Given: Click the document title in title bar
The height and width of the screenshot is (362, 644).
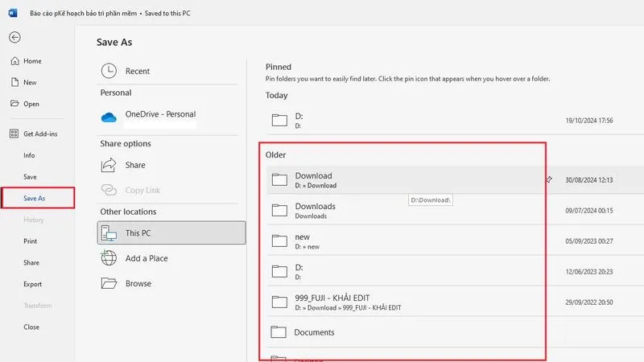Looking at the screenshot, I should coord(84,13).
